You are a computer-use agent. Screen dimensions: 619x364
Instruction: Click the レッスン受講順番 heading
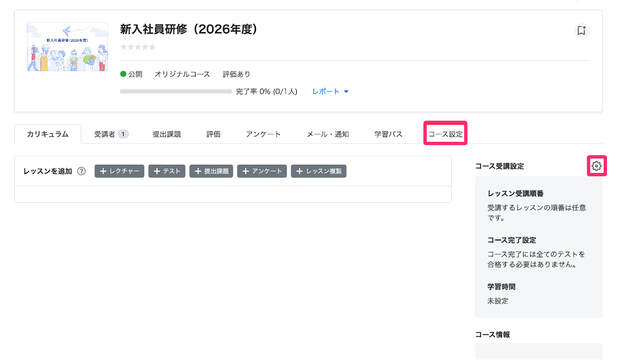click(515, 194)
